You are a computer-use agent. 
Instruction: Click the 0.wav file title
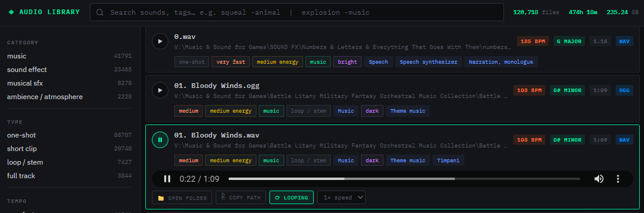point(184,37)
